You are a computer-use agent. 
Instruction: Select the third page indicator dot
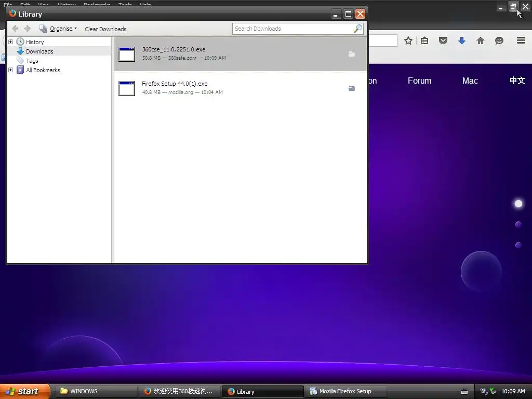pyautogui.click(x=518, y=245)
